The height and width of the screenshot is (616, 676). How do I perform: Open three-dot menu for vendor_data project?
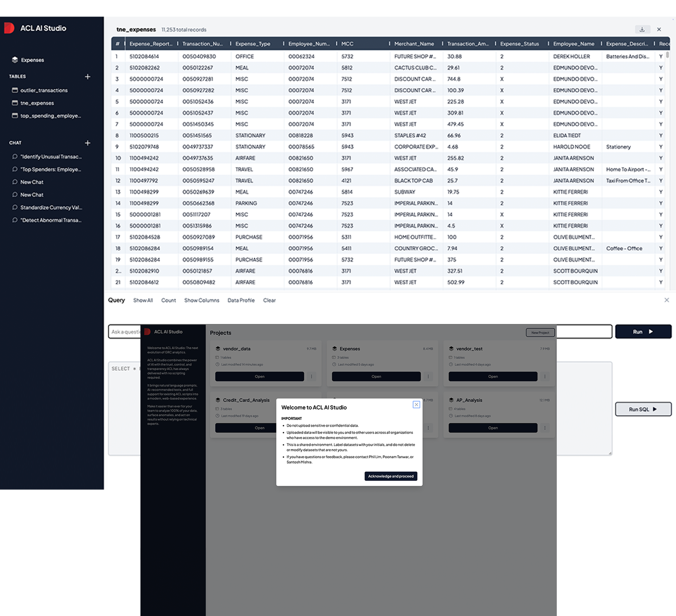[312, 376]
